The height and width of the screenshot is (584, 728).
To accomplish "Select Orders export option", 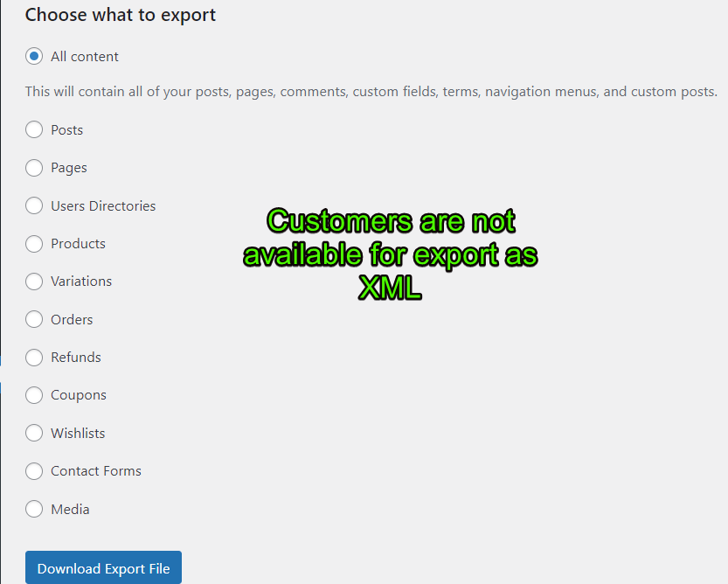I will [x=34, y=319].
